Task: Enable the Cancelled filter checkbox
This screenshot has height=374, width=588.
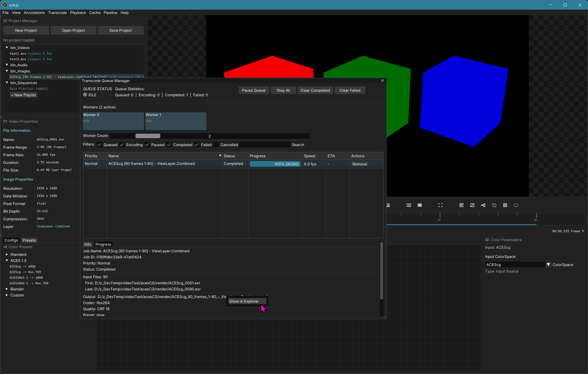Action: pyautogui.click(x=216, y=145)
